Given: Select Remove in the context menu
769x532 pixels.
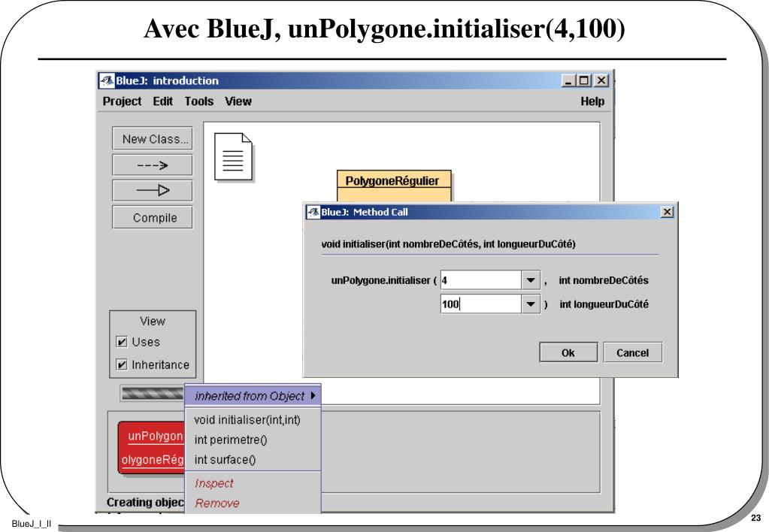Looking at the screenshot, I should point(253,503).
